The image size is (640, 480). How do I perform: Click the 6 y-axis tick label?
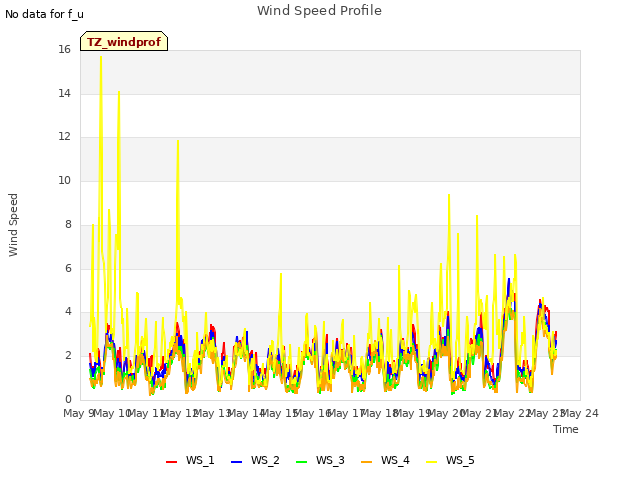tap(68, 268)
